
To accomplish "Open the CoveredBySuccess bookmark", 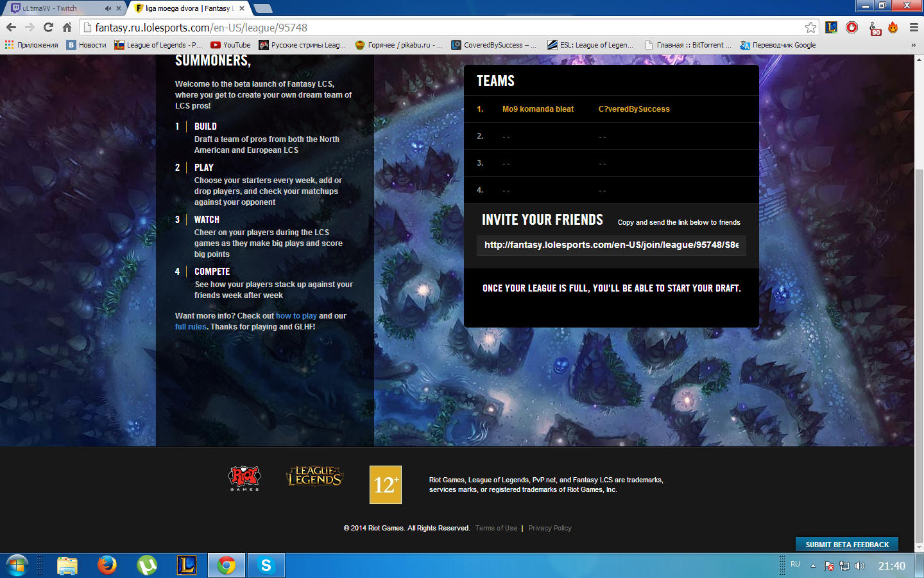I will 493,45.
